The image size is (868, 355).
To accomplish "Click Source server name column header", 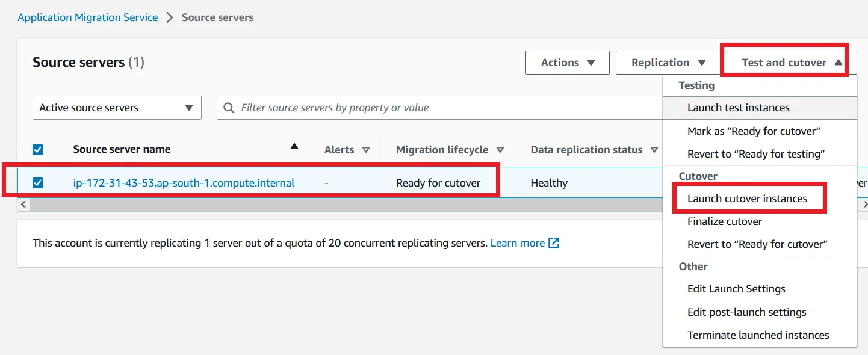I will point(122,149).
